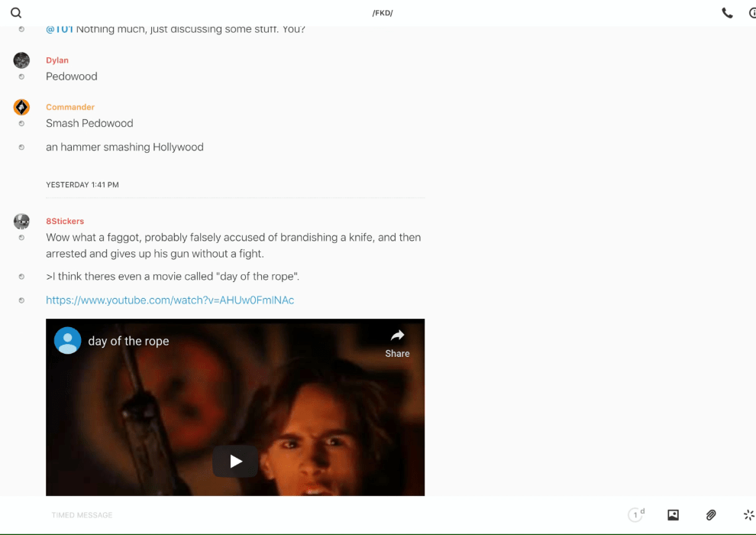Send a ping with the ping icon
This screenshot has height=535, width=756.
[748, 515]
